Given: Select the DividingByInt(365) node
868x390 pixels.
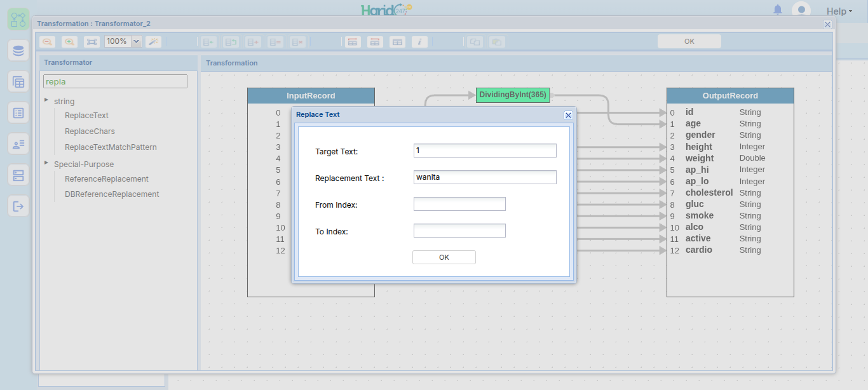Looking at the screenshot, I should click(513, 95).
